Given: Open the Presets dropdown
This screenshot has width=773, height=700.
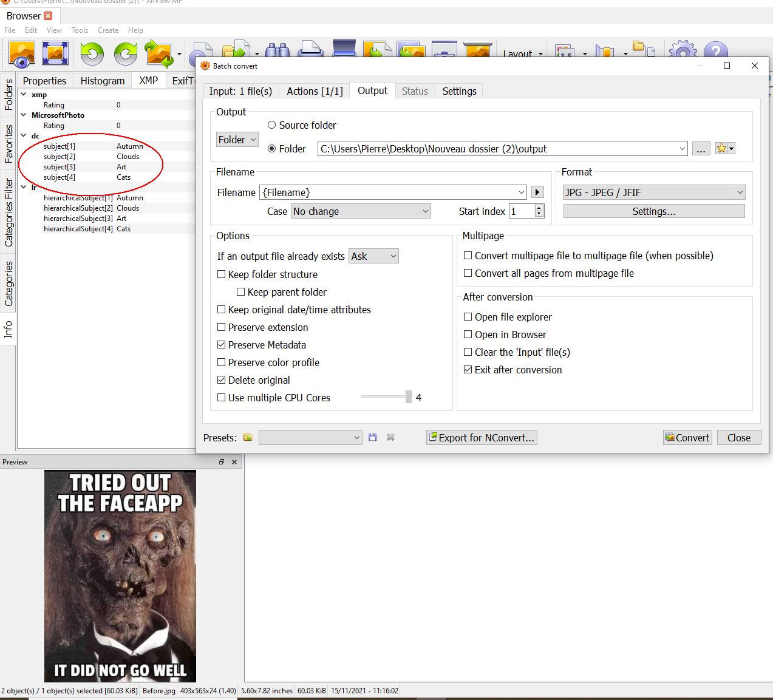Looking at the screenshot, I should [x=310, y=438].
